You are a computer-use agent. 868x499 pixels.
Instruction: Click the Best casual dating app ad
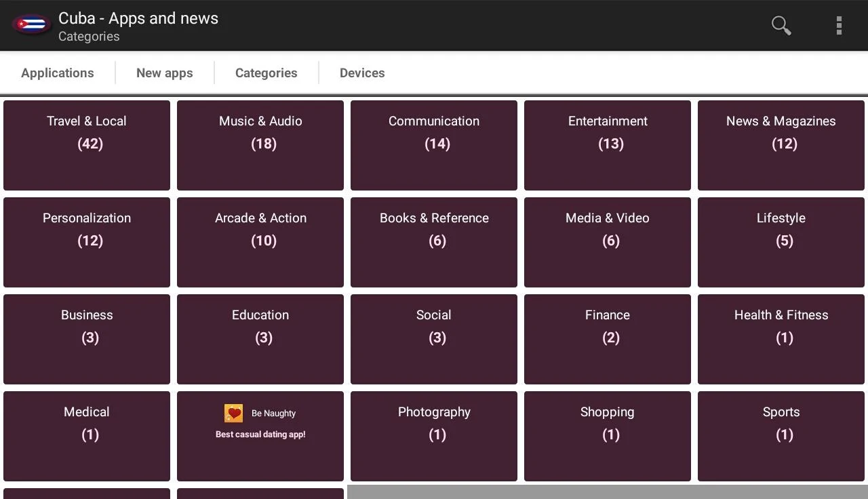[x=260, y=435]
